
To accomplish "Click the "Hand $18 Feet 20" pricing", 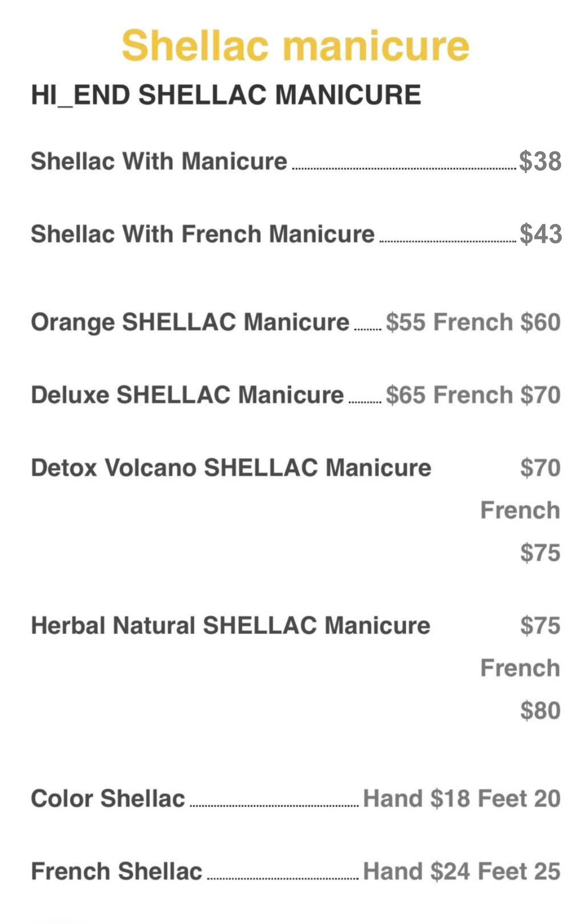I will click(x=462, y=798).
